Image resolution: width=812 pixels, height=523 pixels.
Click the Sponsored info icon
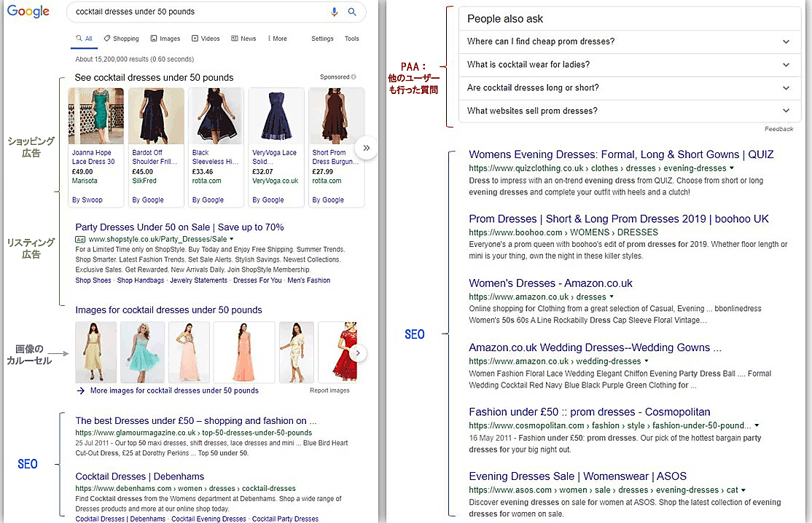354,77
